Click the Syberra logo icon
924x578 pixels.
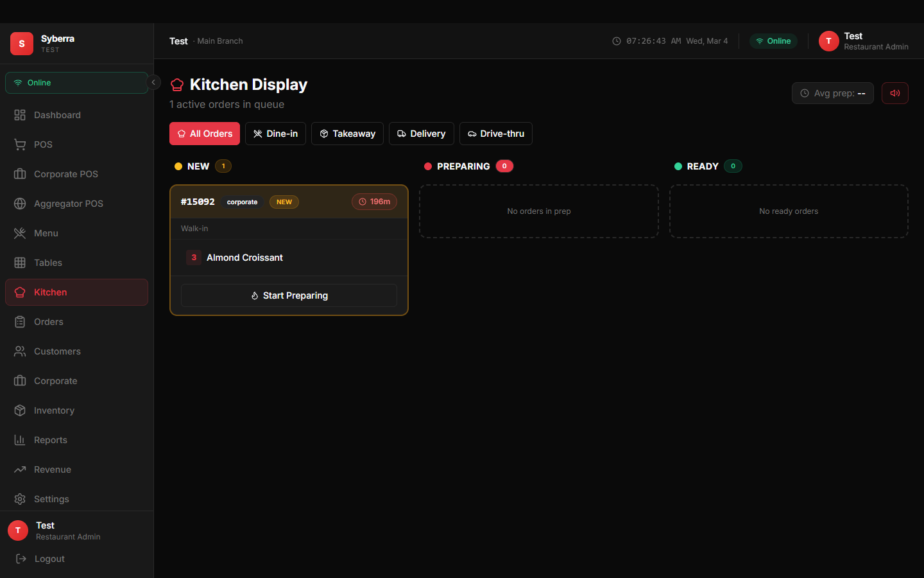pyautogui.click(x=22, y=44)
